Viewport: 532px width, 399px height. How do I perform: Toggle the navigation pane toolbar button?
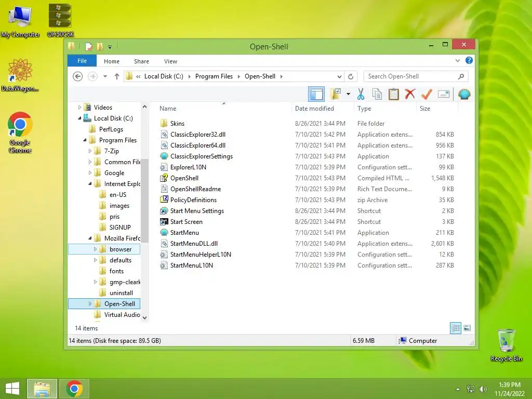click(x=316, y=95)
